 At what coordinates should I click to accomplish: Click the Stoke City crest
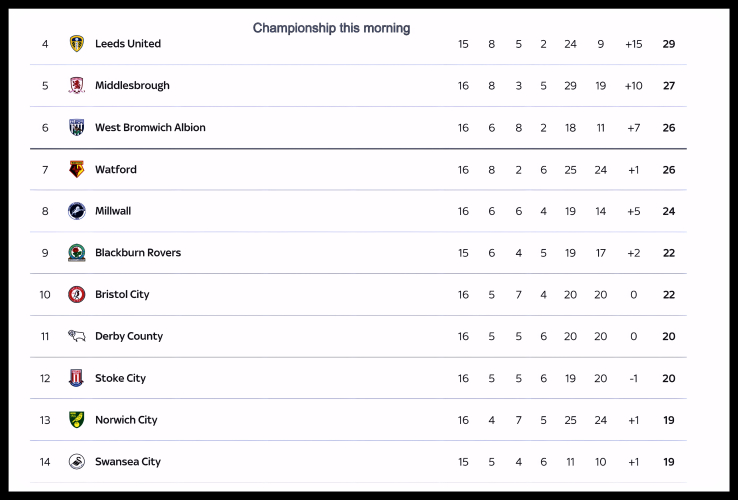[x=77, y=378]
